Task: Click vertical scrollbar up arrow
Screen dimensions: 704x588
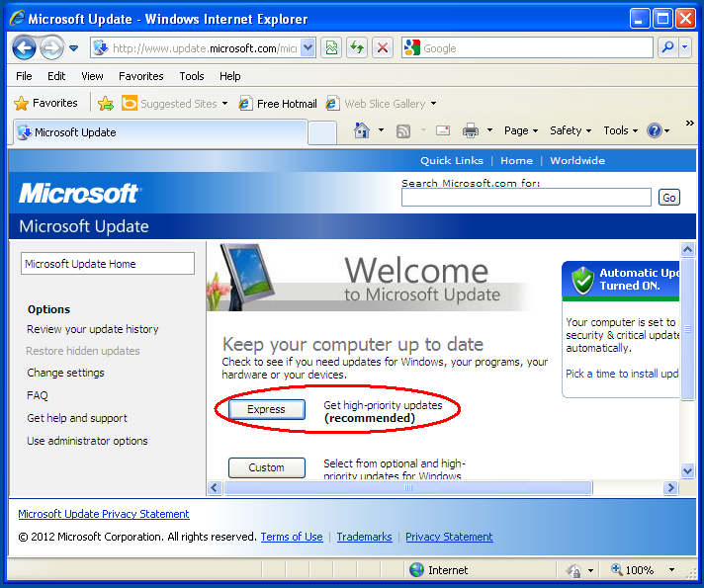Action: click(x=687, y=249)
